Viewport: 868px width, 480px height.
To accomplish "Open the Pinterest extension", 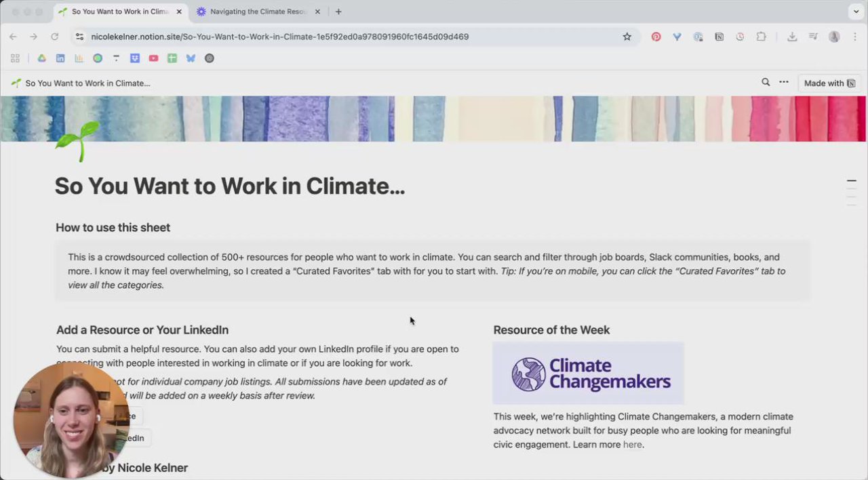I will (x=656, y=37).
